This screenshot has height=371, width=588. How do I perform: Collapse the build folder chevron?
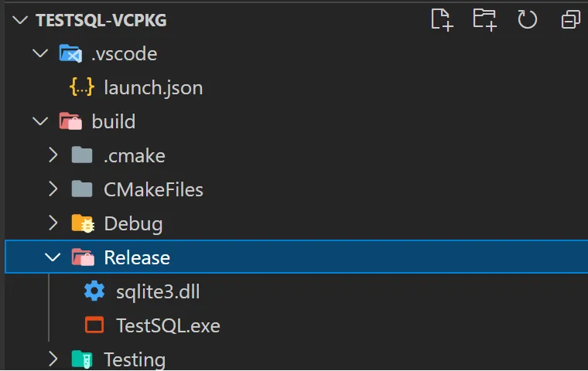coord(40,121)
